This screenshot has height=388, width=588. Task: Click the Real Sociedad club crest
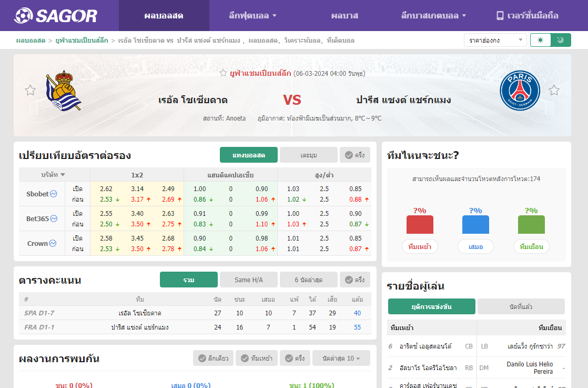tap(63, 91)
